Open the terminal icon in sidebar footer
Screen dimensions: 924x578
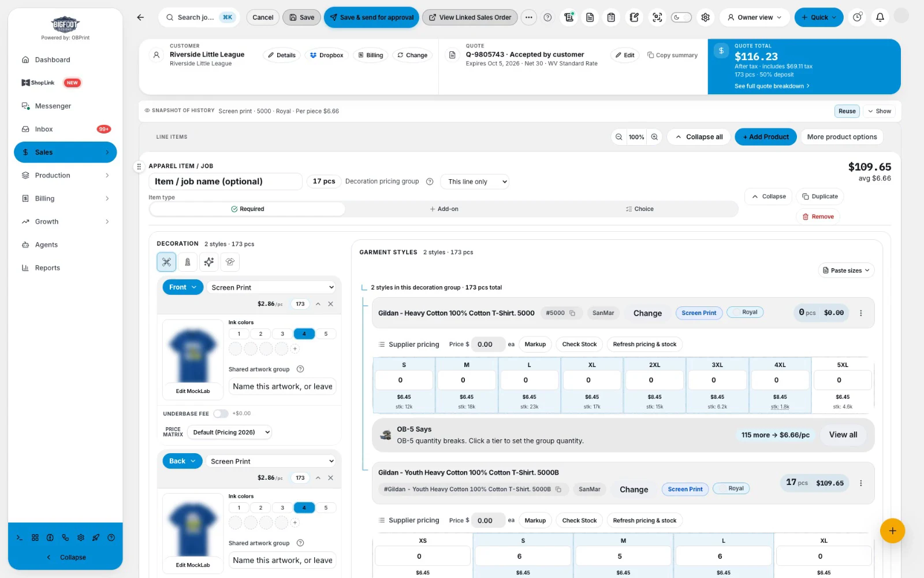click(20, 538)
